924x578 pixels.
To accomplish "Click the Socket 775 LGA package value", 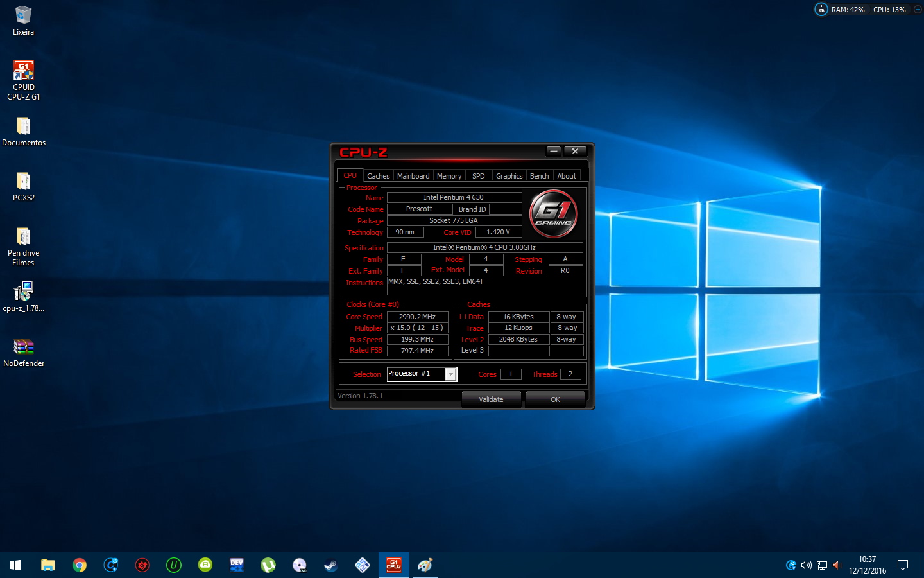I will 454,220.
